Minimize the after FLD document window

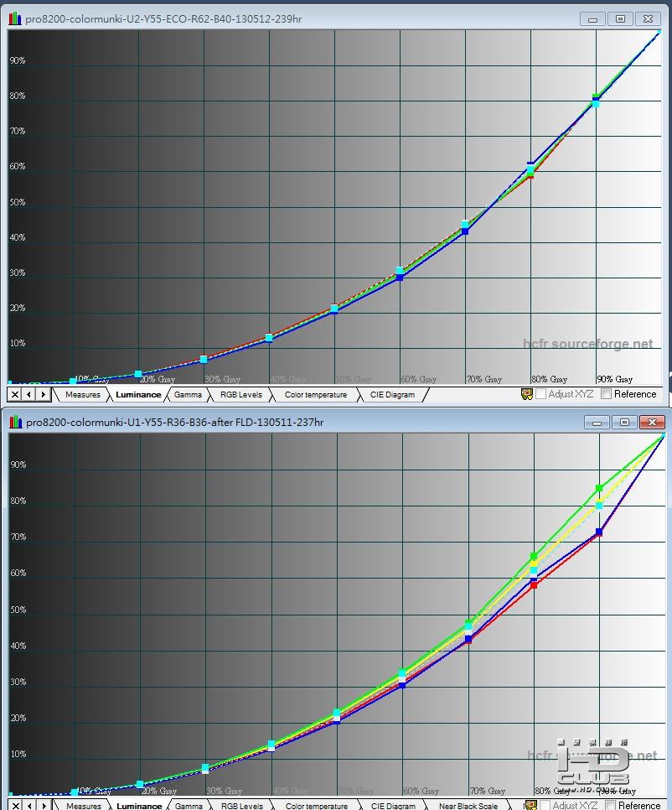tap(597, 423)
